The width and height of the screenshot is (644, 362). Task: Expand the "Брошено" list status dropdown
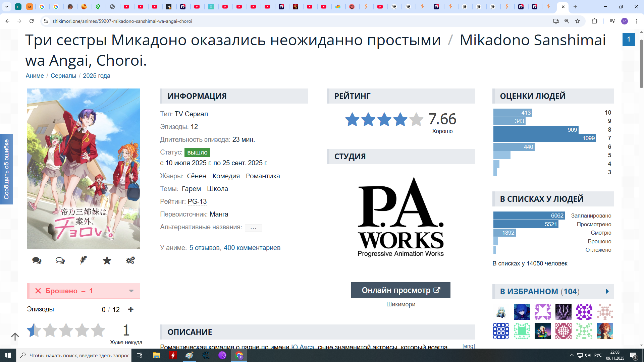click(131, 291)
